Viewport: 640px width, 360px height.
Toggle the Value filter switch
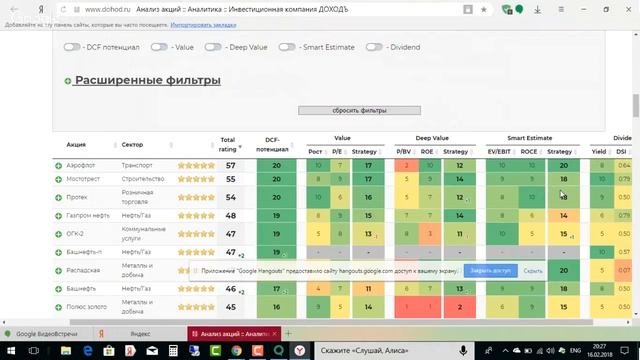pos(159,47)
